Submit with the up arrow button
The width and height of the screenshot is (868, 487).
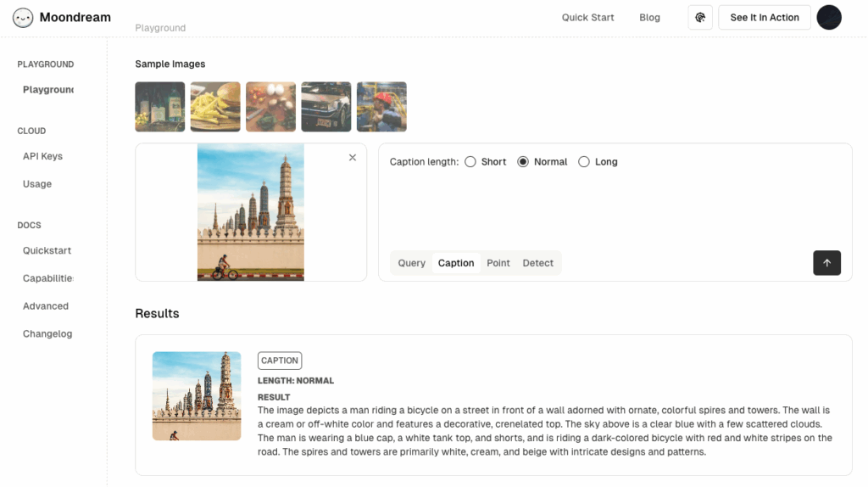click(826, 263)
